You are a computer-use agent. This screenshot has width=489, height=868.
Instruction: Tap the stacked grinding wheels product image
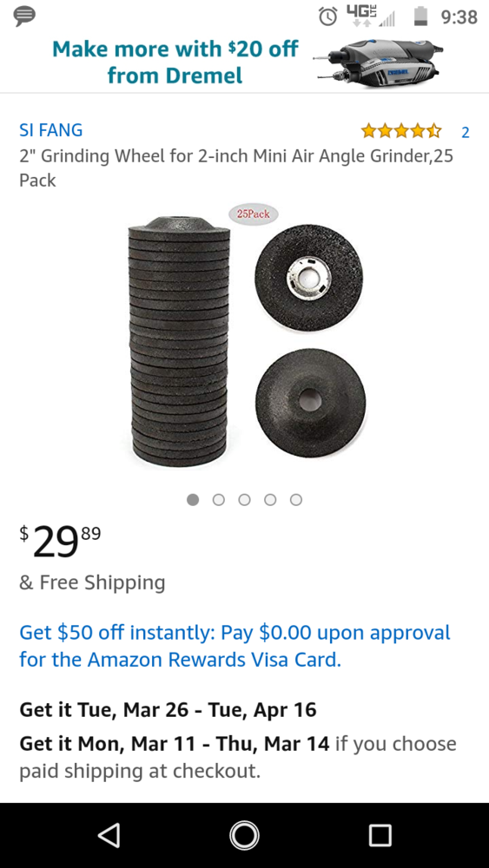[179, 341]
